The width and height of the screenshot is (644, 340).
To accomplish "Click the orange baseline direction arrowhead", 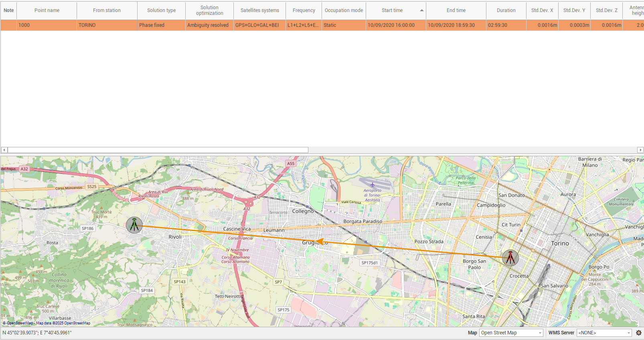I will [x=320, y=241].
